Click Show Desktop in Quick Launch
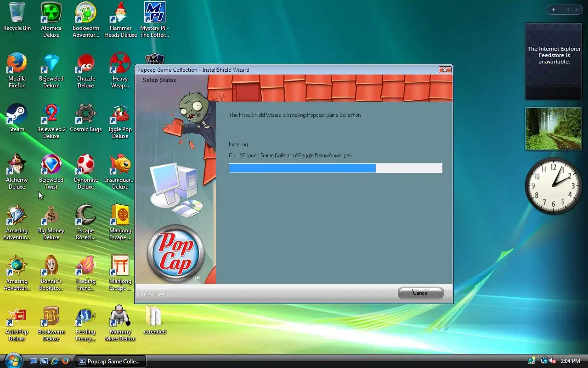The width and height of the screenshot is (588, 368). pyautogui.click(x=34, y=361)
